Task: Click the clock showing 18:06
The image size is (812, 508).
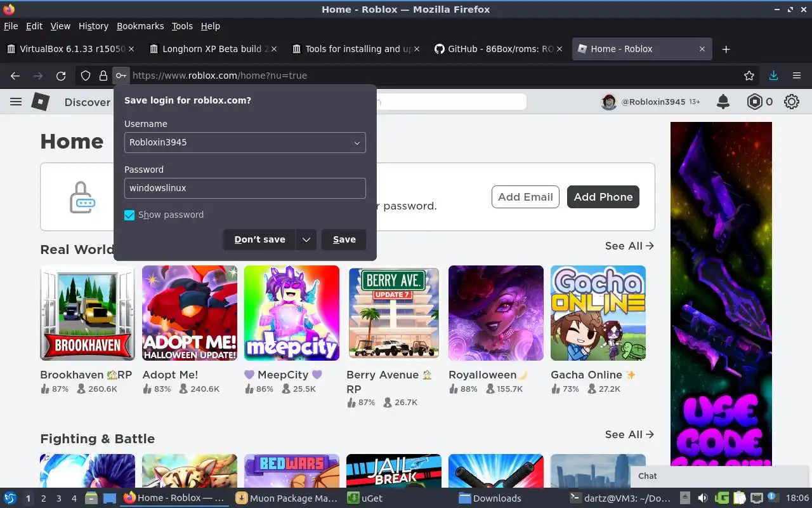Action: [797, 498]
